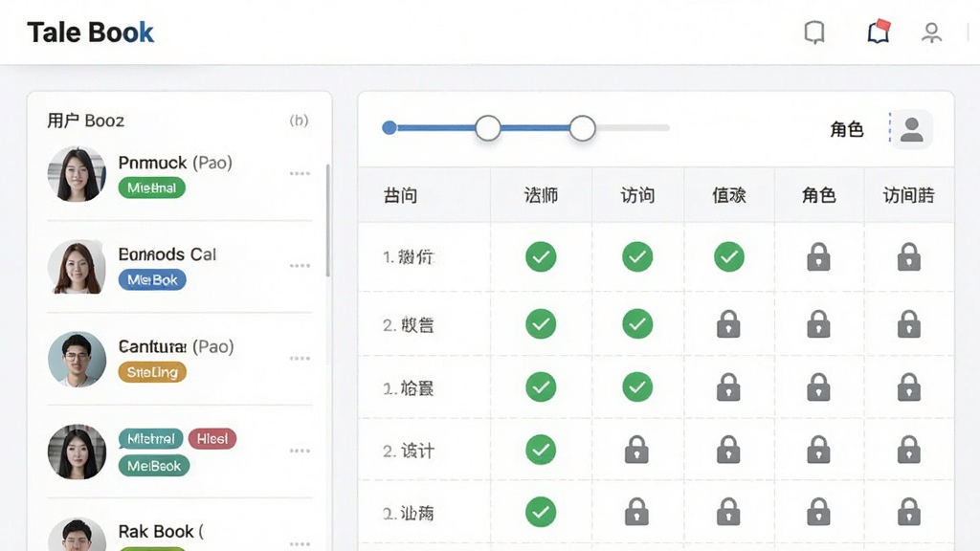Viewport: 980px width, 551px height.
Task: Click the small blue dot at slider start
Action: click(x=390, y=128)
